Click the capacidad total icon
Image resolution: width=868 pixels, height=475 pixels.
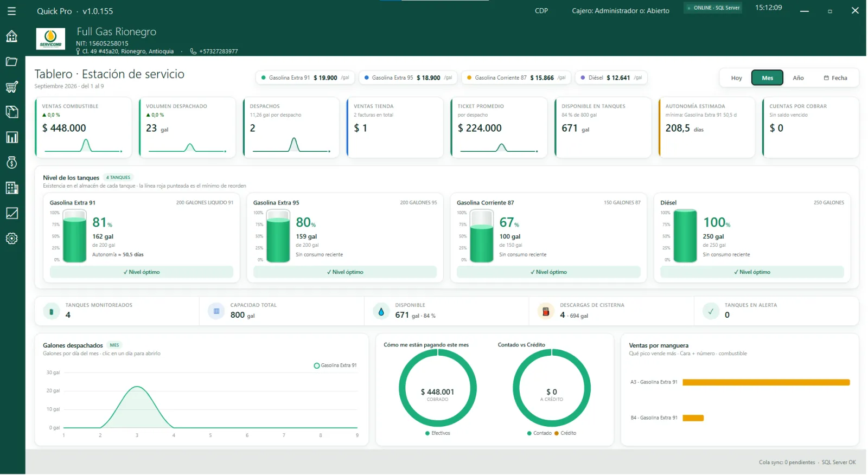[216, 311]
